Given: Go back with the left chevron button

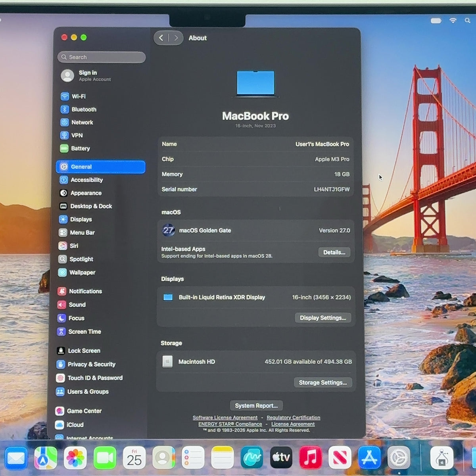Looking at the screenshot, I should [161, 38].
